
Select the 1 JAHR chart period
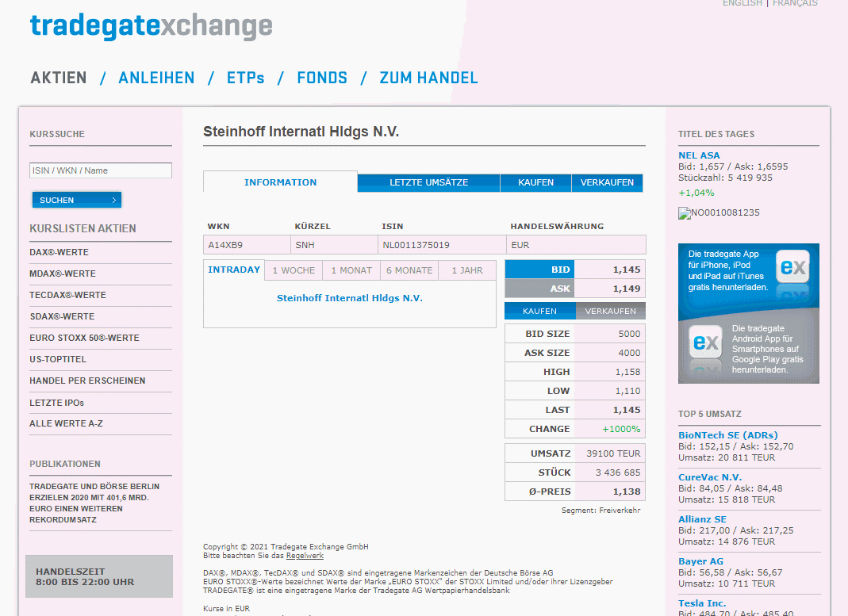click(466, 270)
